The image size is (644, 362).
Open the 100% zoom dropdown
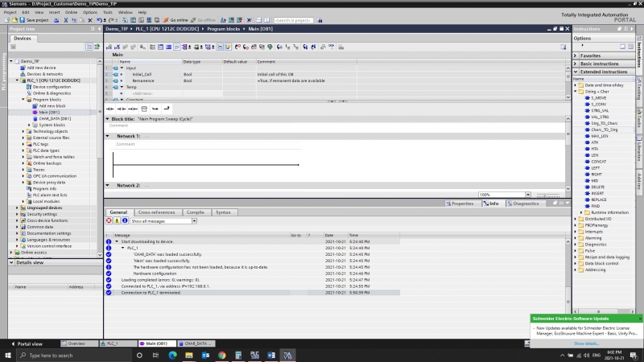point(528,195)
